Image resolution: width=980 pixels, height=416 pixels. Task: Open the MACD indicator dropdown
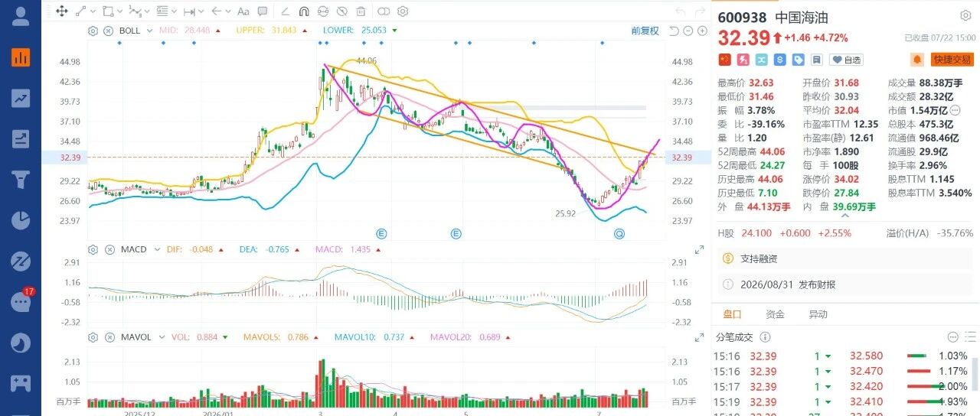point(156,249)
